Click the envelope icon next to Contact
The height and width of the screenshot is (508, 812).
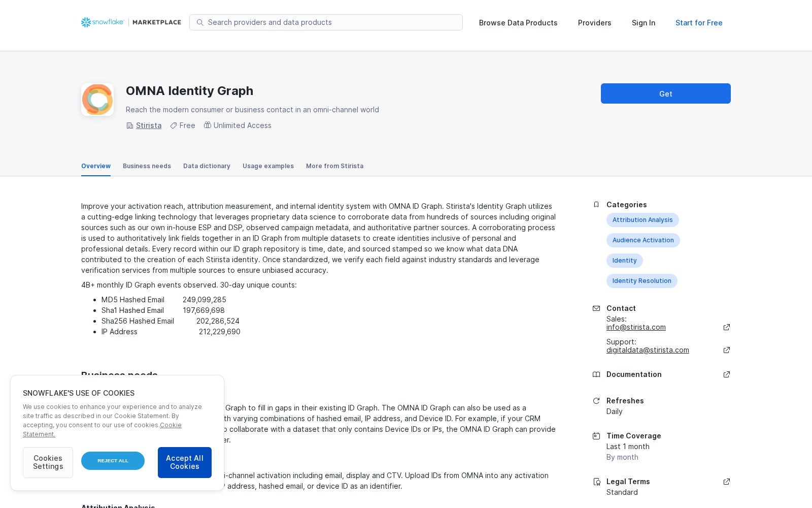[596, 308]
